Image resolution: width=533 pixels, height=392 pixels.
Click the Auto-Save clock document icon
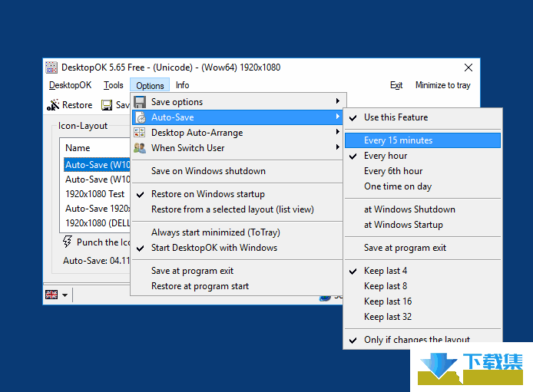coord(140,117)
